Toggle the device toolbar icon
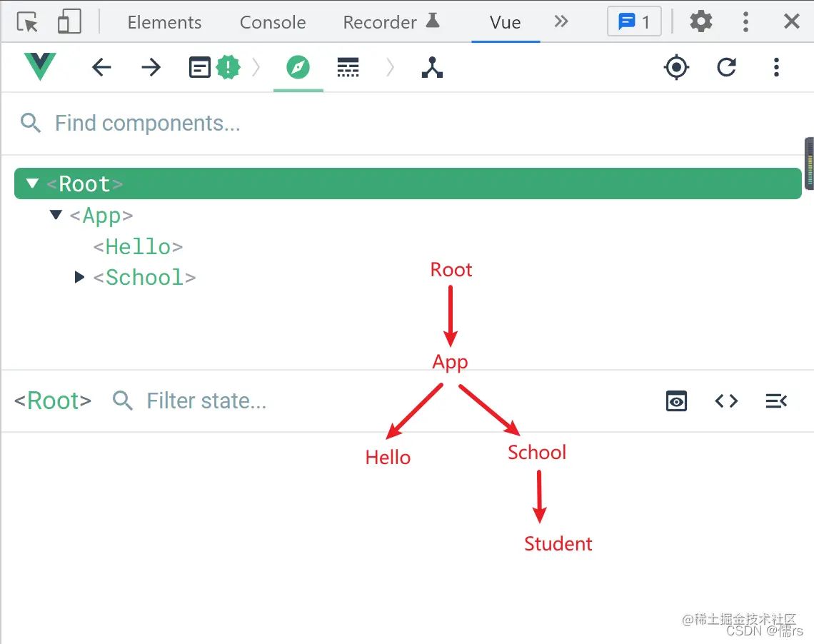The height and width of the screenshot is (644, 814). click(69, 22)
